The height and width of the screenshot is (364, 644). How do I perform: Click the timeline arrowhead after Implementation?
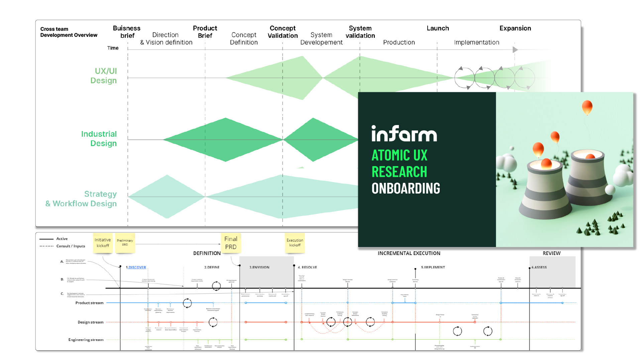click(515, 50)
